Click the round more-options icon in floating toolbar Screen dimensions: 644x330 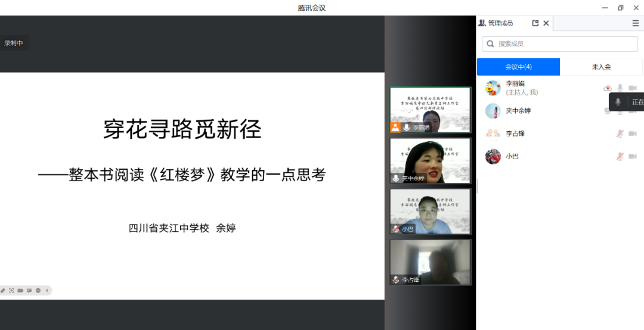38,291
